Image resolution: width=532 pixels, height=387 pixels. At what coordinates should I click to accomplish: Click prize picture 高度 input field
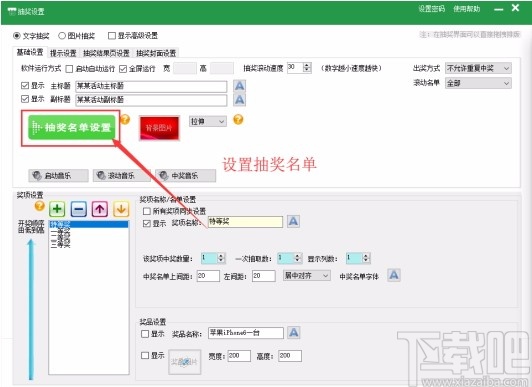click(290, 356)
